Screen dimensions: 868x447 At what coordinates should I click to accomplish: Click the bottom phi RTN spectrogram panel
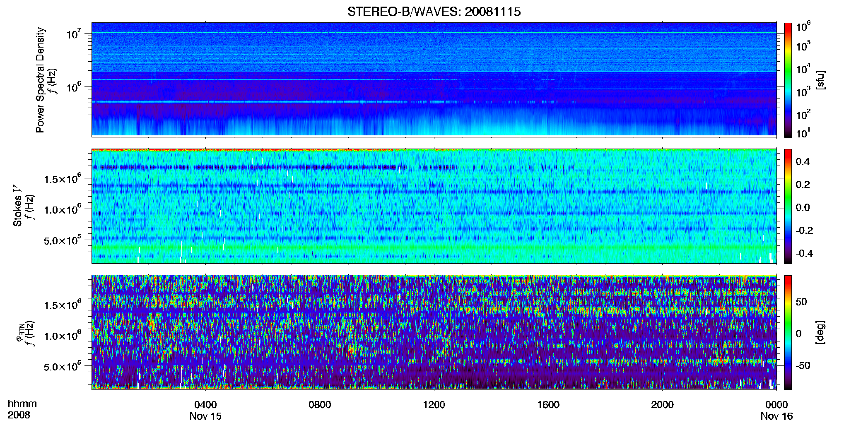tap(434, 332)
